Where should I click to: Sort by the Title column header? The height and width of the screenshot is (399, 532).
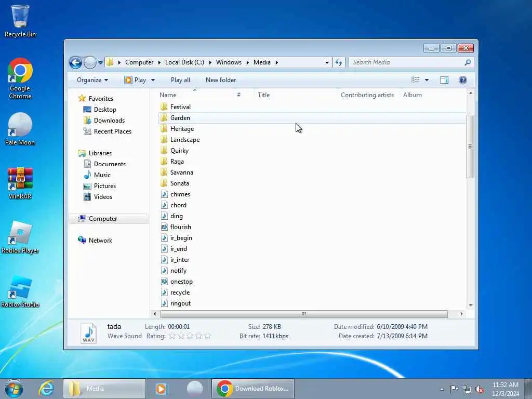click(263, 95)
